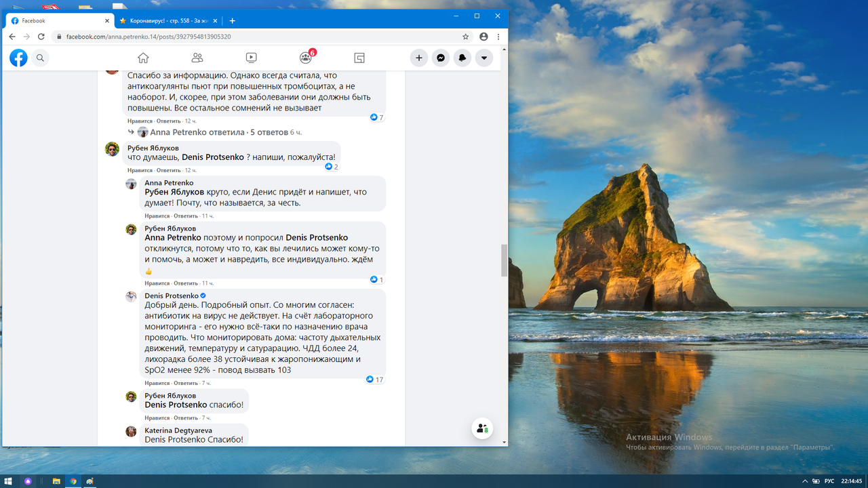
Task: Switch the РУС input language indicator
Action: pyautogui.click(x=829, y=481)
